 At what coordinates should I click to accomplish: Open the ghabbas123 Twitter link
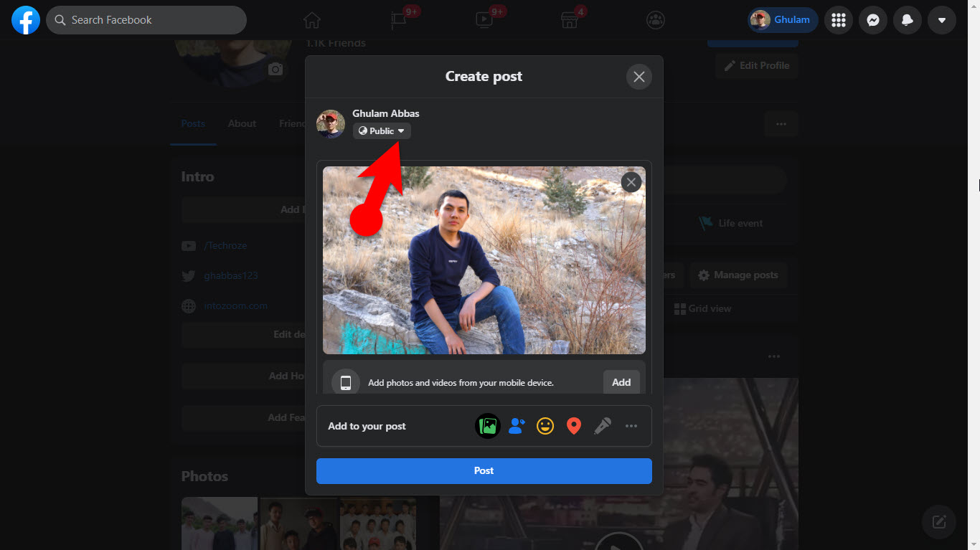point(231,275)
